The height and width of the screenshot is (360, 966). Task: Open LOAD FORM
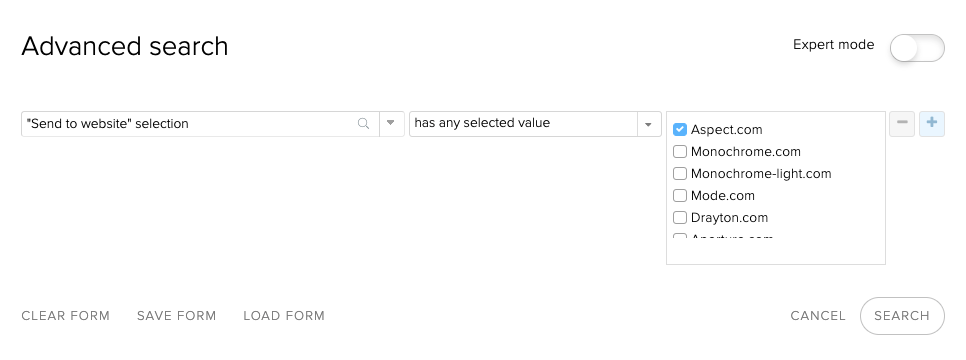tap(284, 316)
